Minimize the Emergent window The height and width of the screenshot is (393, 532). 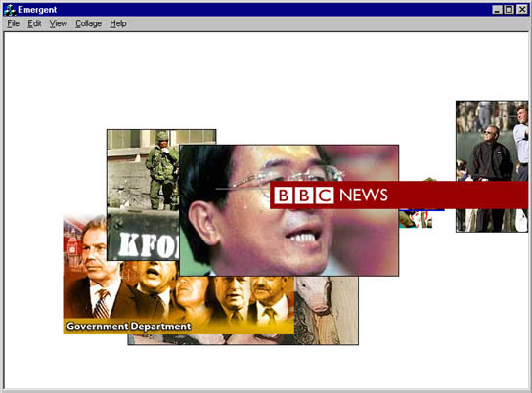click(497, 10)
